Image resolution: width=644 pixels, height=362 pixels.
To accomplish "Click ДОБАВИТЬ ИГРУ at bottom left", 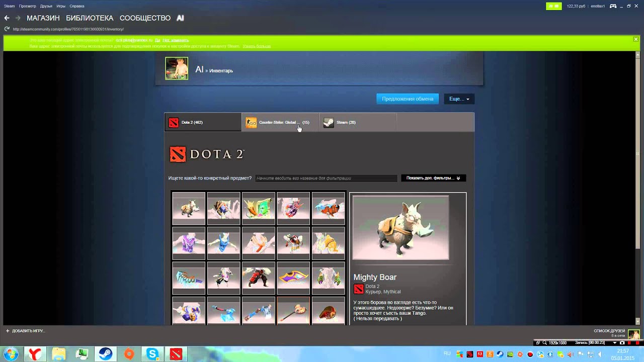I will pyautogui.click(x=25, y=331).
